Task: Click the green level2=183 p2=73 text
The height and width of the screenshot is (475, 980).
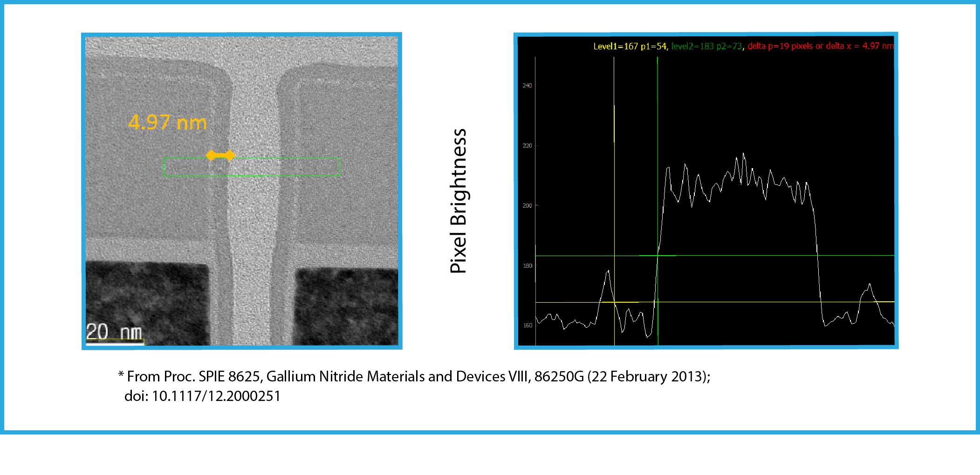Action: 706,46
